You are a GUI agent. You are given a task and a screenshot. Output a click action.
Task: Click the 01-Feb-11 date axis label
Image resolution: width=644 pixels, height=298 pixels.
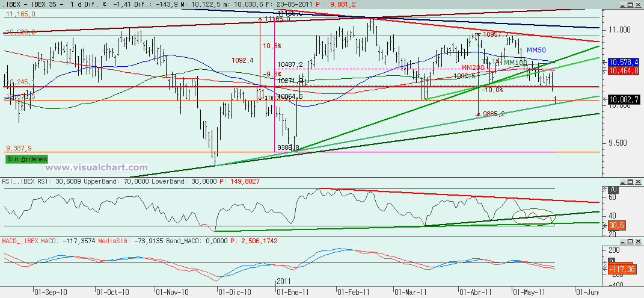(x=353, y=292)
